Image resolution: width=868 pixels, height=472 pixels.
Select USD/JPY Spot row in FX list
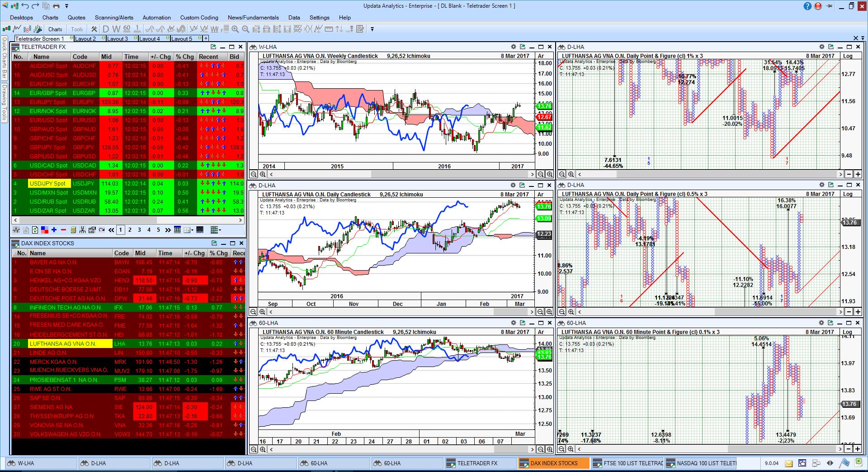[128, 183]
